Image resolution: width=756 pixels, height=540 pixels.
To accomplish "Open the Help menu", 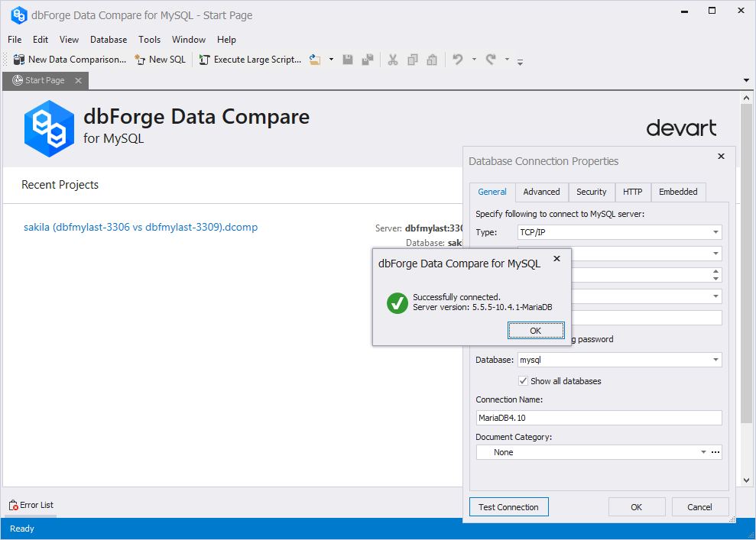I will click(x=226, y=40).
